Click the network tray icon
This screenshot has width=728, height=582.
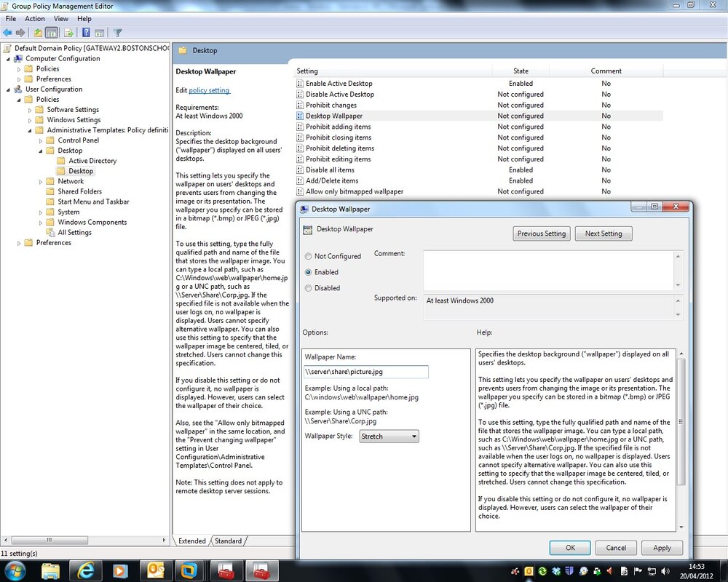pyautogui.click(x=652, y=571)
